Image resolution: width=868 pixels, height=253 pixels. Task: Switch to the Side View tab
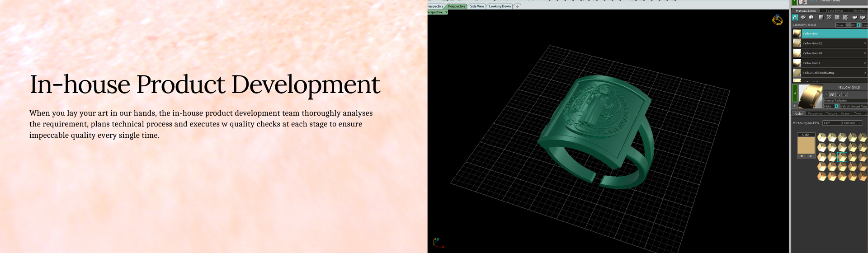tap(476, 6)
